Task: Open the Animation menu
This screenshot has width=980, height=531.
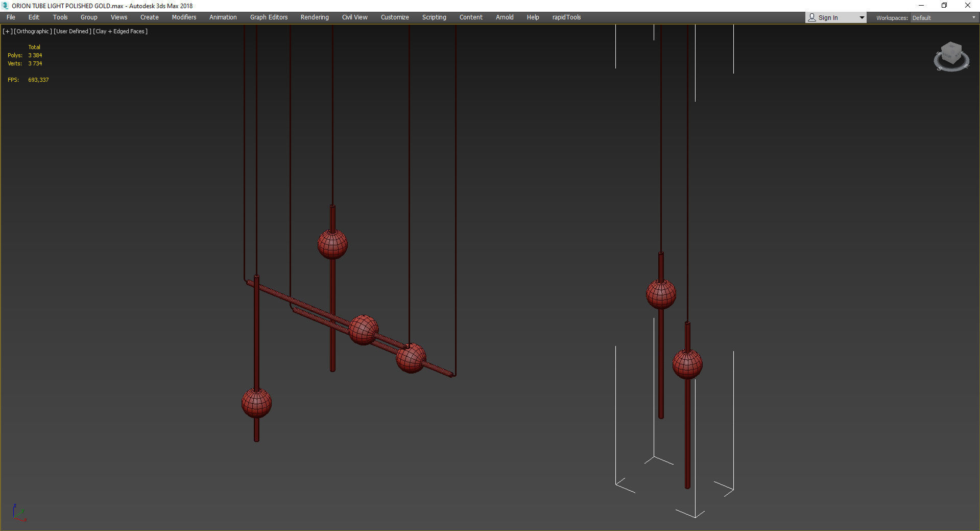Action: pyautogui.click(x=223, y=17)
